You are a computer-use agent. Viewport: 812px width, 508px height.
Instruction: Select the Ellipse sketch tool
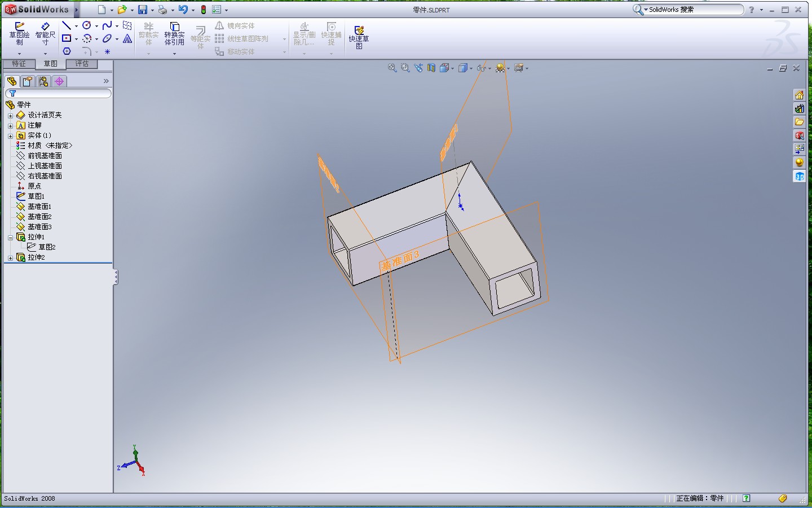(x=107, y=38)
